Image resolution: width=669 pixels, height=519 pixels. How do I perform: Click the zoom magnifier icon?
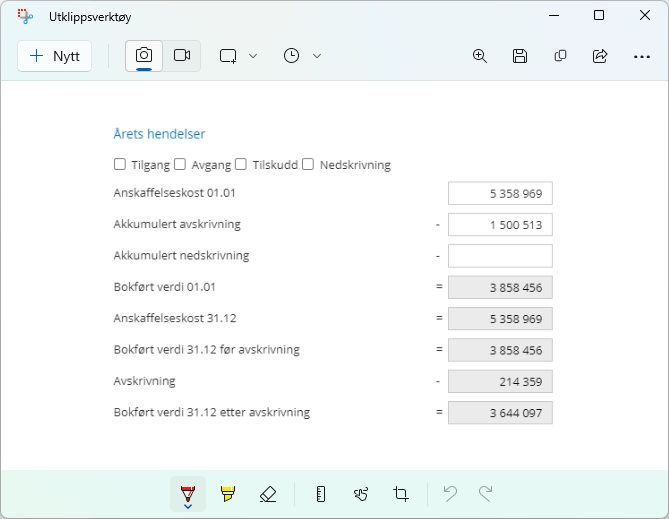480,56
